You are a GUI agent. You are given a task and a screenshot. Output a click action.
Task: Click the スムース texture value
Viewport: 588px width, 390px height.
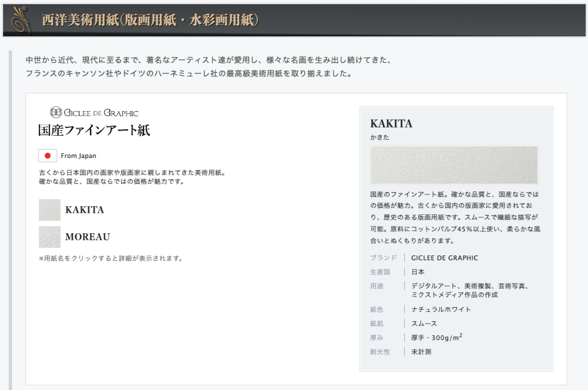pyautogui.click(x=424, y=324)
